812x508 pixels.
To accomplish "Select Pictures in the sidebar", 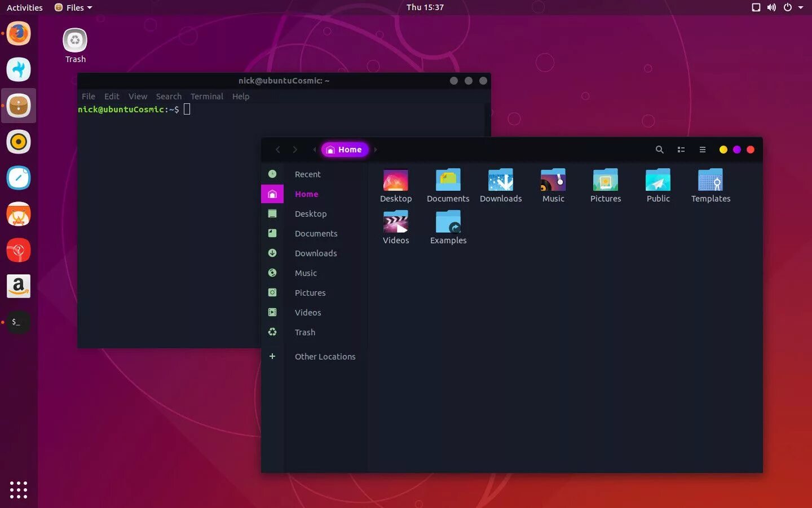I will 314,293.
